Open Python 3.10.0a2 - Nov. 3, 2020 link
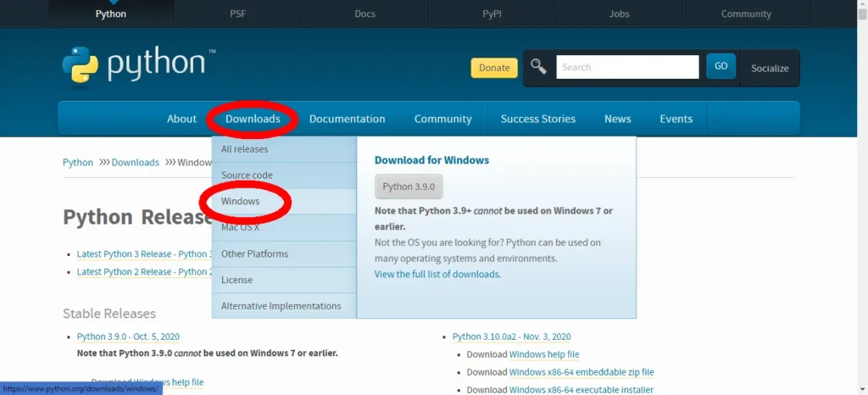 (511, 337)
